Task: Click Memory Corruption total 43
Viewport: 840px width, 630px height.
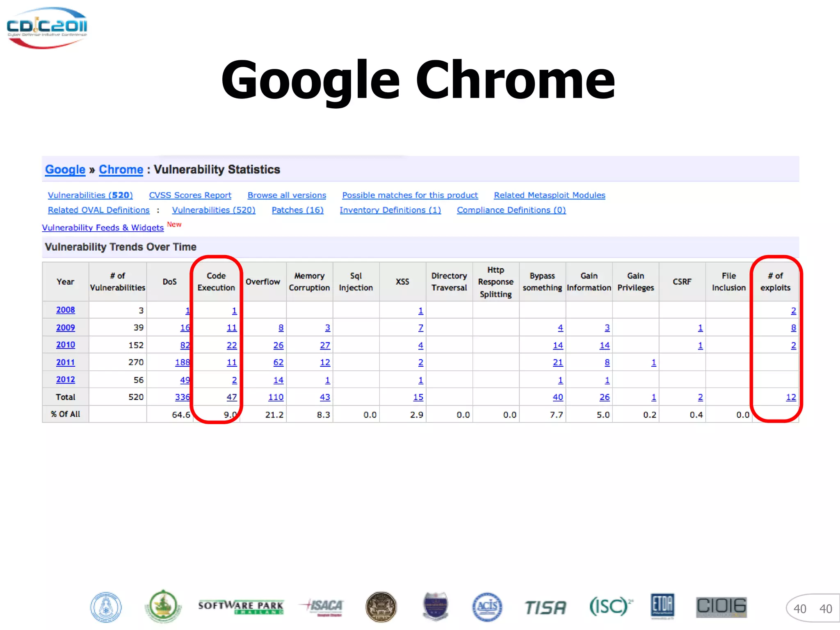Action: pos(325,397)
